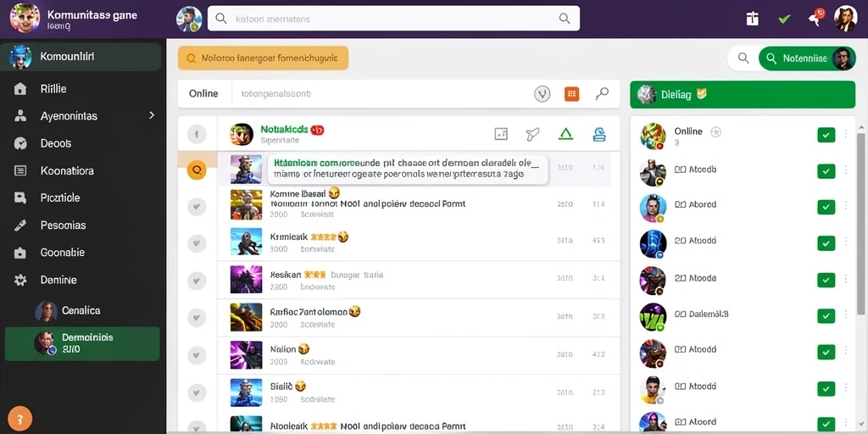Viewport: 868px width, 434px height.
Task: Toggle the checkbox on first Atoodd row
Action: coord(826,171)
